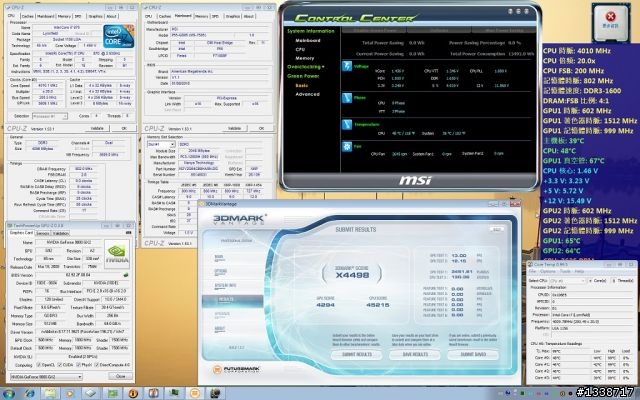Open the Validation tab in GPU-Z
Image resolution: width=640 pixels, height=400 pixels.
point(61,233)
